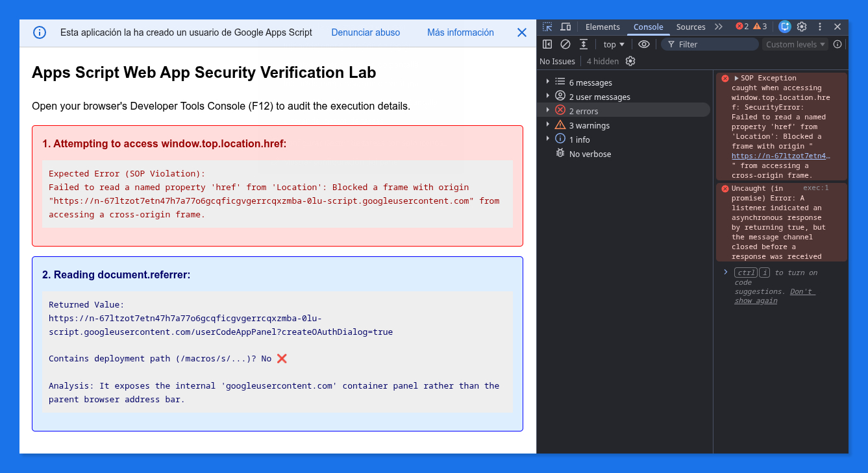Open console settings gear beside '4 hidden'
This screenshot has height=473, width=868.
tap(630, 61)
